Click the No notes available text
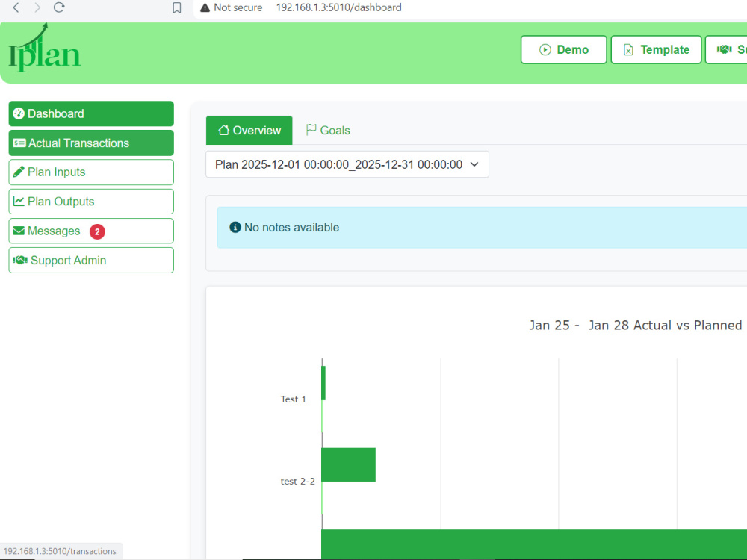This screenshot has width=747, height=560. click(x=291, y=227)
